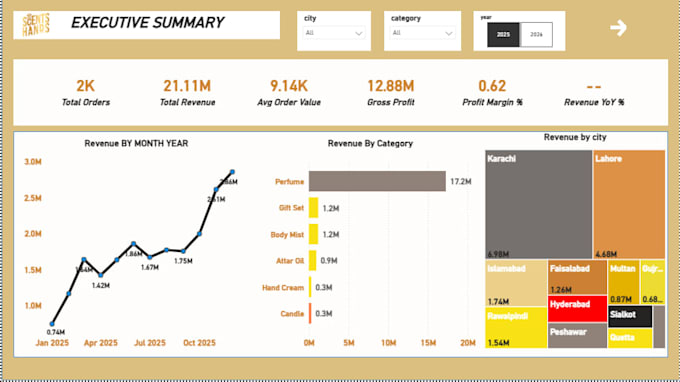Click the Hand Cream category label
Viewport: 680px width, 382px height.
(x=283, y=287)
